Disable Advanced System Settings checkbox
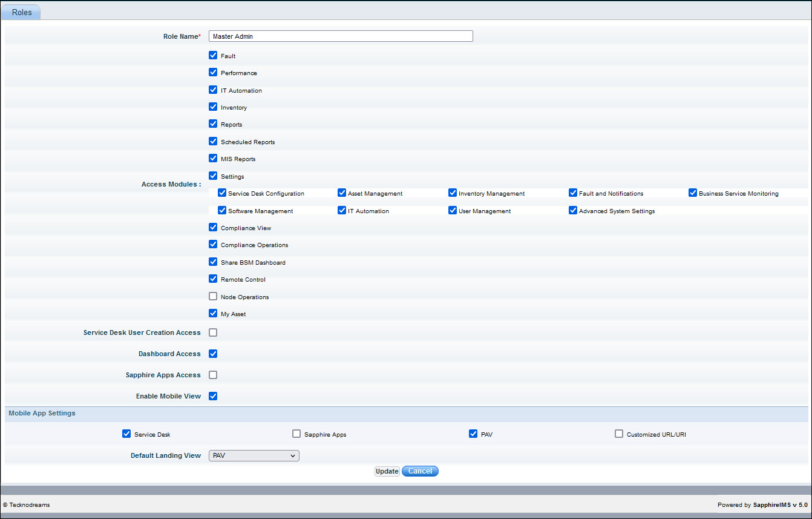This screenshot has height=519, width=812. [573, 211]
